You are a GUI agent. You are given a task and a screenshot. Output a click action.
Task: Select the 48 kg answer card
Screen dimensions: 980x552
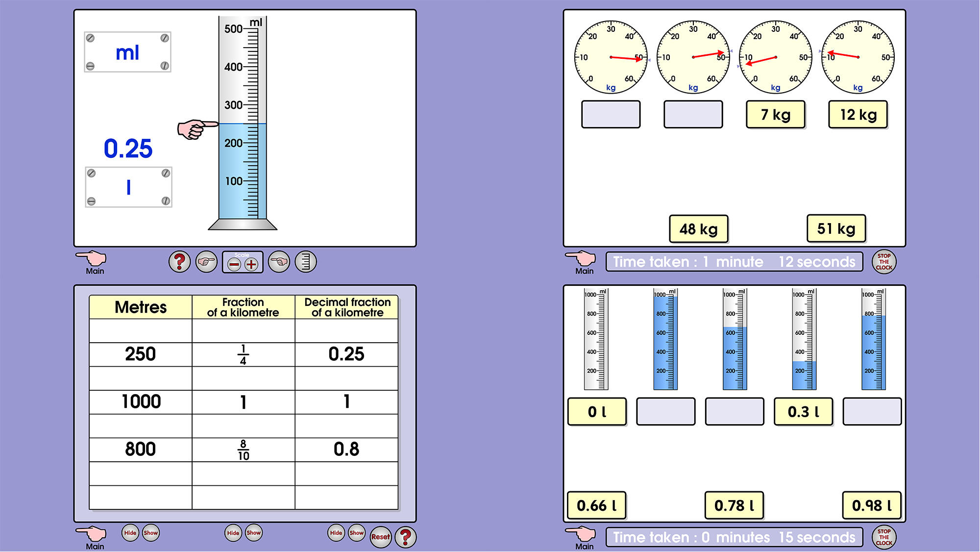pos(698,228)
